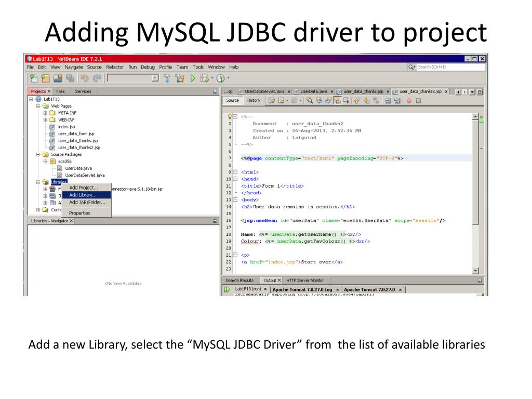Open the editor tab list dropdown arrow

click(x=472, y=92)
